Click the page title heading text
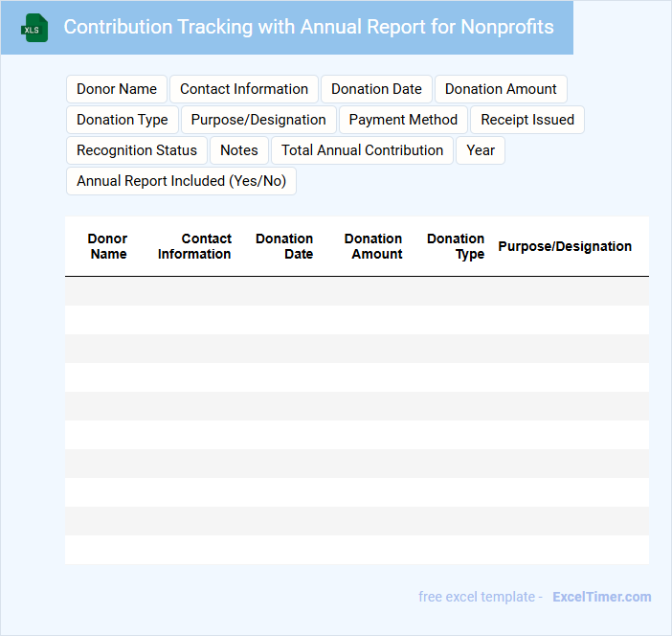The image size is (672, 636). click(x=308, y=27)
